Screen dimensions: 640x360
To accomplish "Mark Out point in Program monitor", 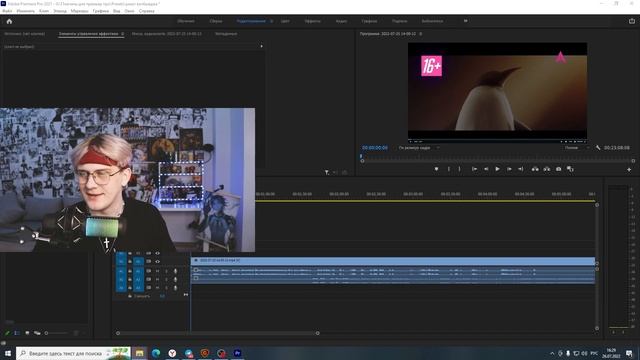I will (x=460, y=169).
